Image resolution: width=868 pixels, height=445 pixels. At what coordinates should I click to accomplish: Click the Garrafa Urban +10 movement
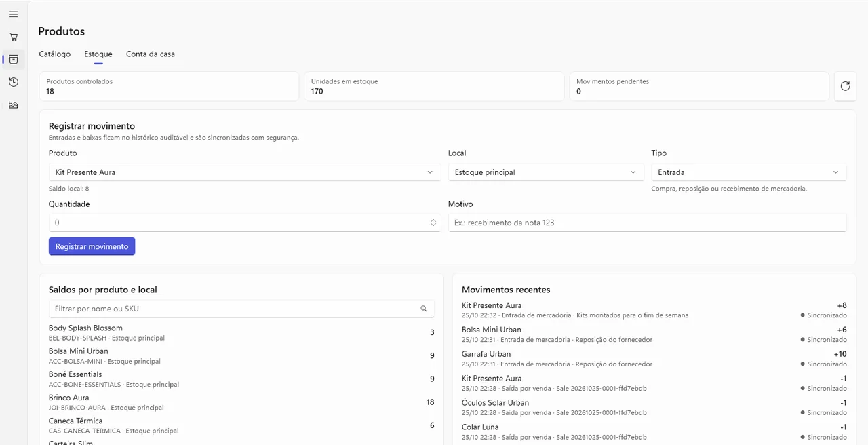click(654, 359)
